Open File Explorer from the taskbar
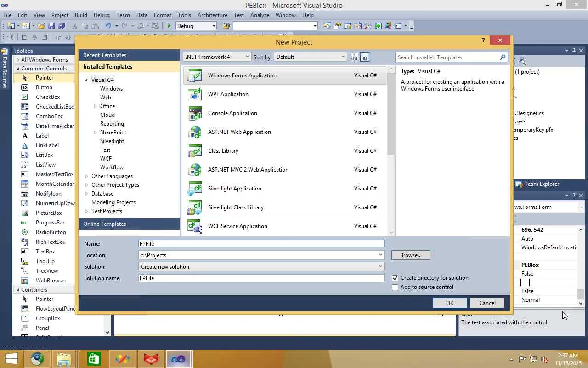The image size is (588, 368). point(63,359)
